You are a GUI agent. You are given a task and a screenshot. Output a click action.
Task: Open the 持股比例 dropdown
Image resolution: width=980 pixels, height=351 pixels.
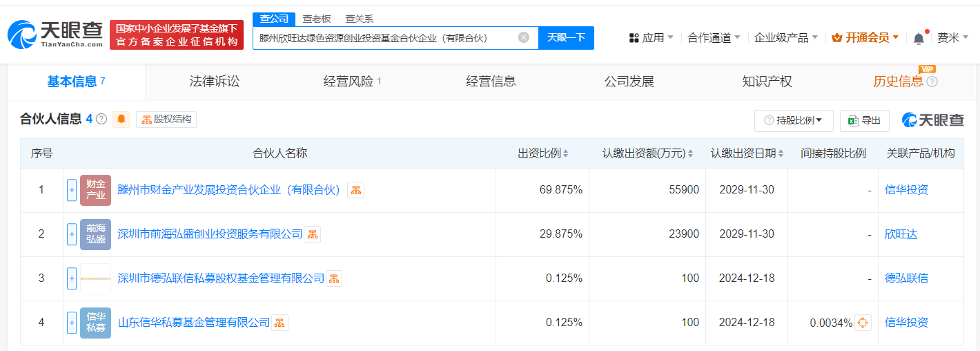coord(794,120)
